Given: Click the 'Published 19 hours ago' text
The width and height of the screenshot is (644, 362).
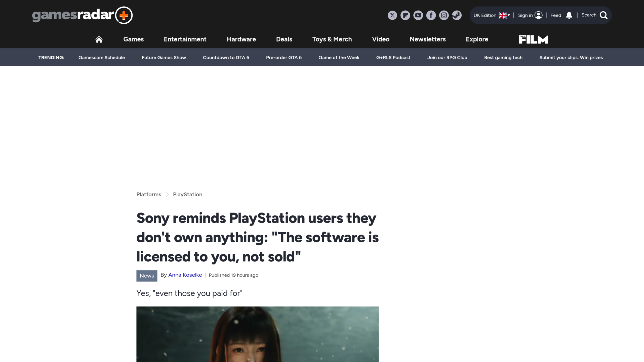Looking at the screenshot, I should click(x=233, y=275).
